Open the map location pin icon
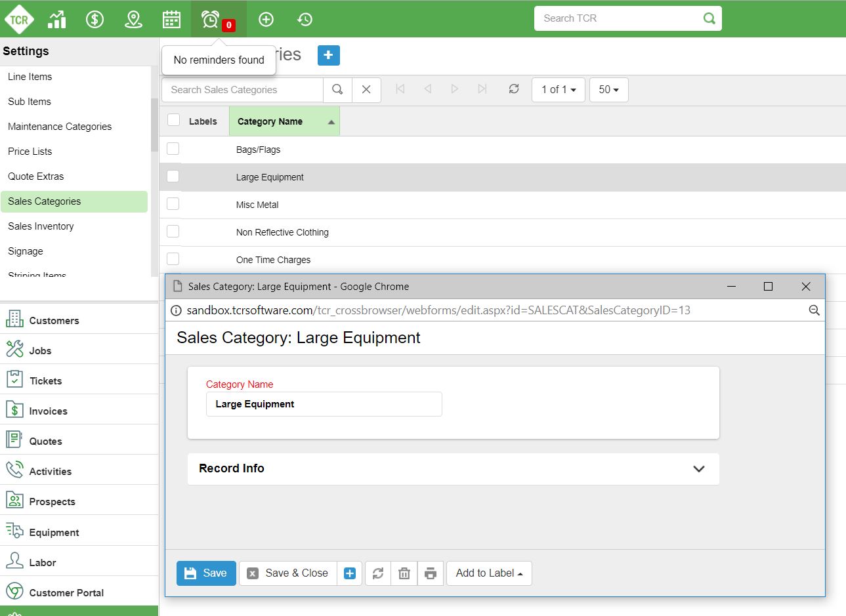The image size is (846, 616). tap(133, 20)
